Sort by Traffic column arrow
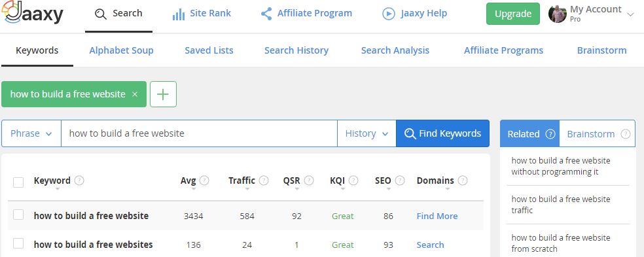 [x=247, y=189]
